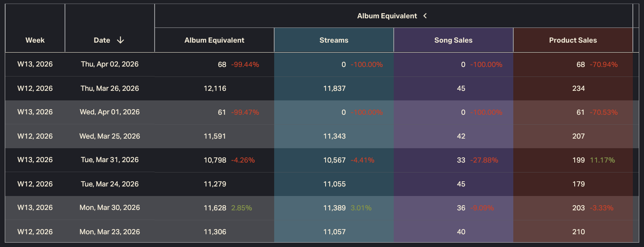Select the 2.85% album equivalent change
This screenshot has height=247, width=644.
[241, 208]
